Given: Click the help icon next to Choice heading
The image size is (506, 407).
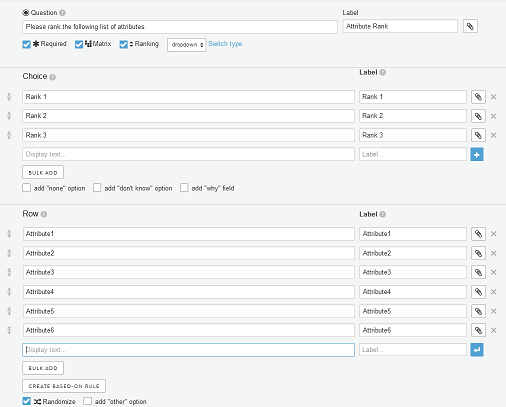Looking at the screenshot, I should (52, 77).
